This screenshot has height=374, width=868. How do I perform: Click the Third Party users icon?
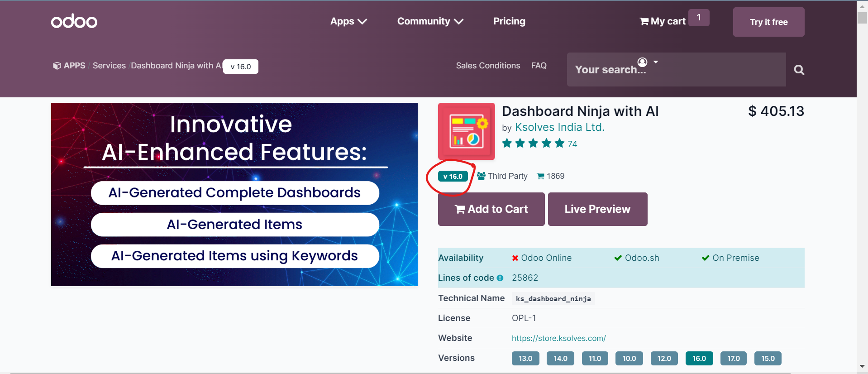coord(481,176)
